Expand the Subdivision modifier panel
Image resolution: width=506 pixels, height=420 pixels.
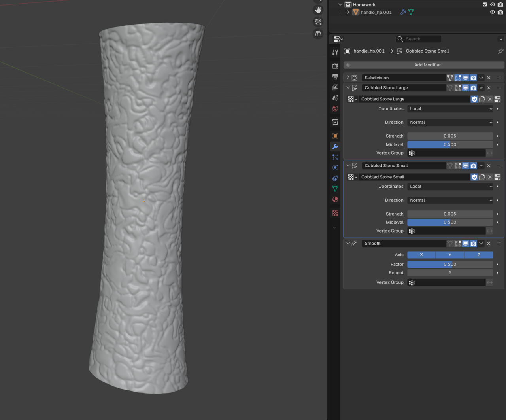click(x=348, y=78)
